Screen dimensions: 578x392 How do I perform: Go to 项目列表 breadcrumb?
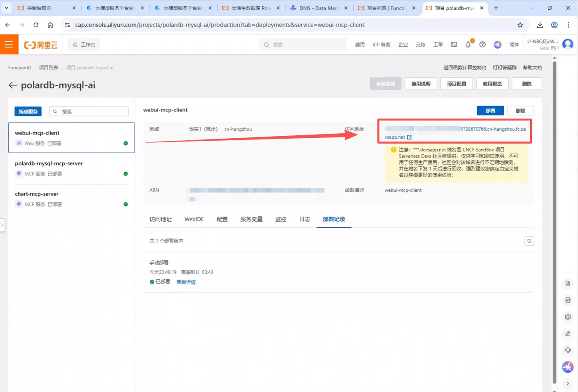[x=48, y=68]
